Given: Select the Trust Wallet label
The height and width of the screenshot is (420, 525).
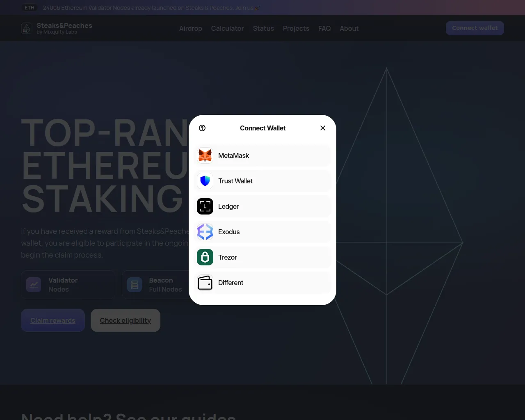Looking at the screenshot, I should [235, 181].
